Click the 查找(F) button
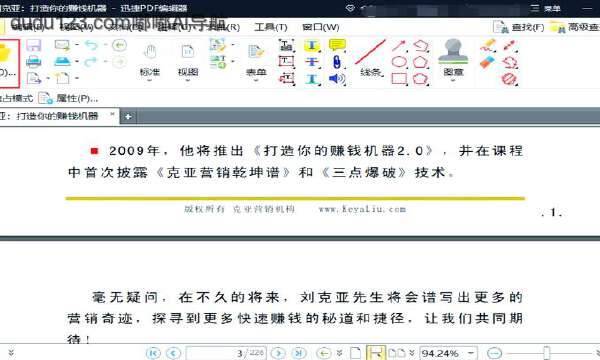 (x=518, y=27)
